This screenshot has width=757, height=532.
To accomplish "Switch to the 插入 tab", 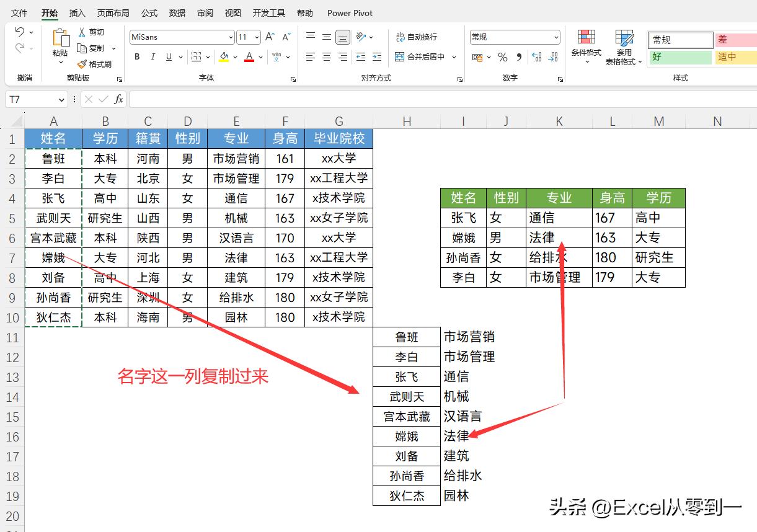I will [x=77, y=13].
